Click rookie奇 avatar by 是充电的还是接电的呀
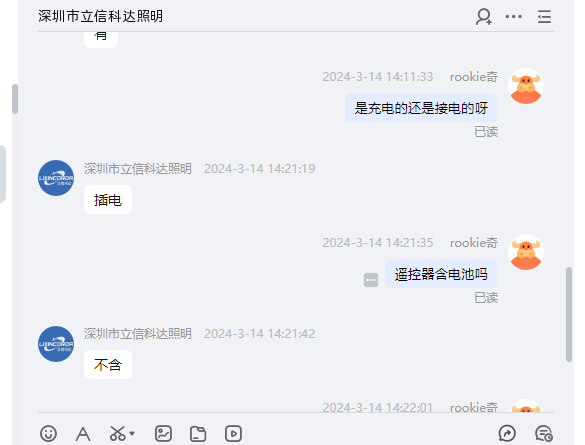 point(526,86)
